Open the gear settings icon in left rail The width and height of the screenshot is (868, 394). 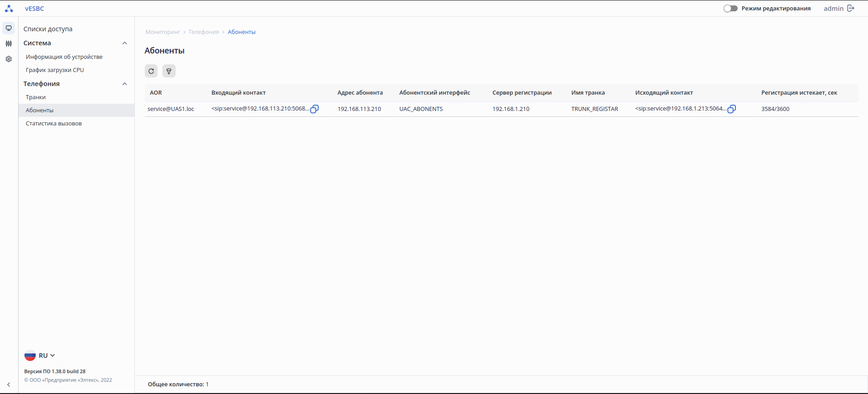9,59
